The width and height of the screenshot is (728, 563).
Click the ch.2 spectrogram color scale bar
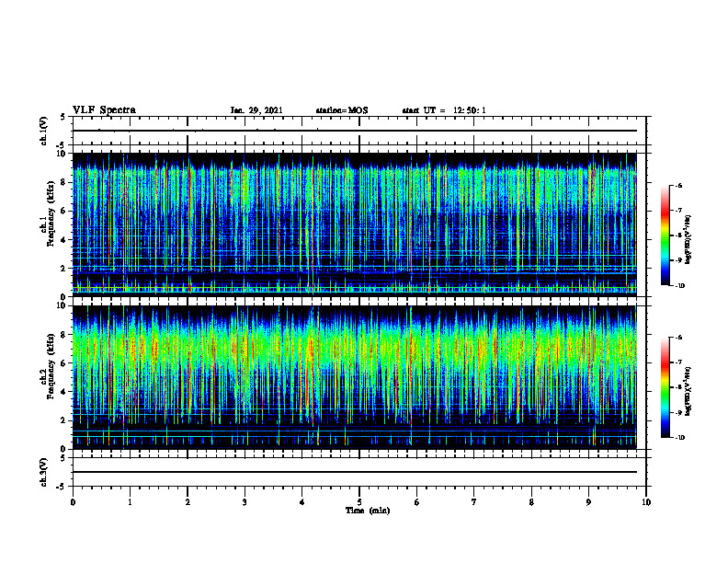(665, 387)
